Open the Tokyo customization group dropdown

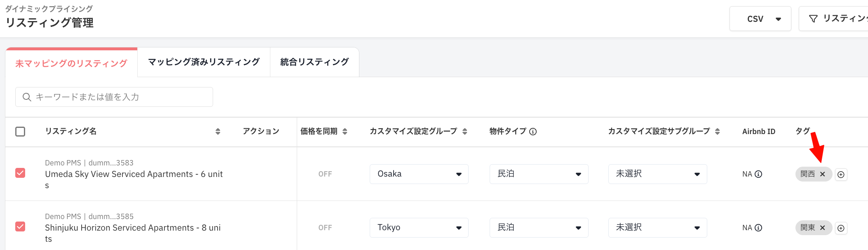click(419, 228)
